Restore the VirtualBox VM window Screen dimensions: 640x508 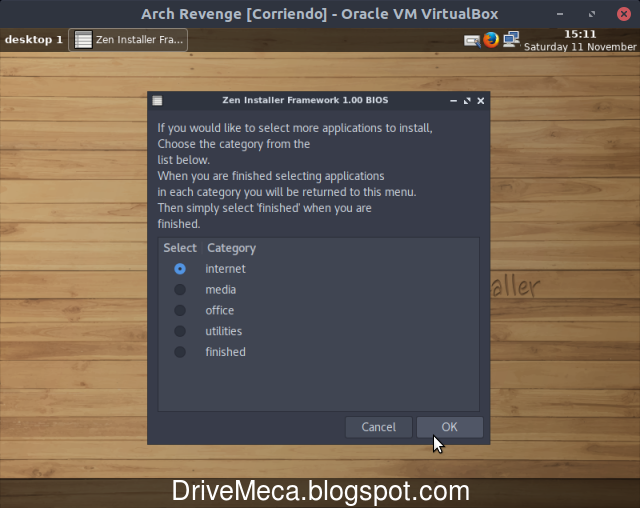592,14
